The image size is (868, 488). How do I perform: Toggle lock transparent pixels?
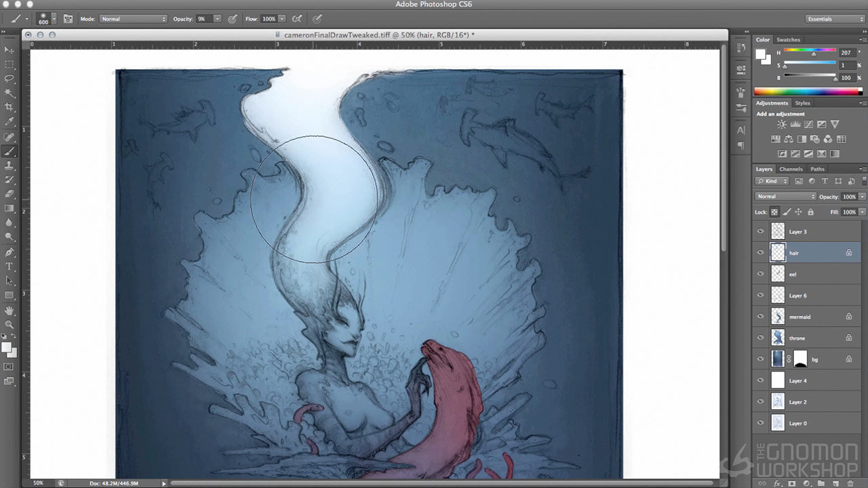774,212
